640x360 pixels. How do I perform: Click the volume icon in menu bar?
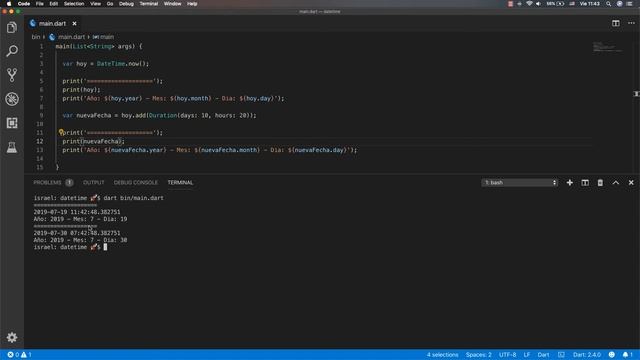[538, 4]
